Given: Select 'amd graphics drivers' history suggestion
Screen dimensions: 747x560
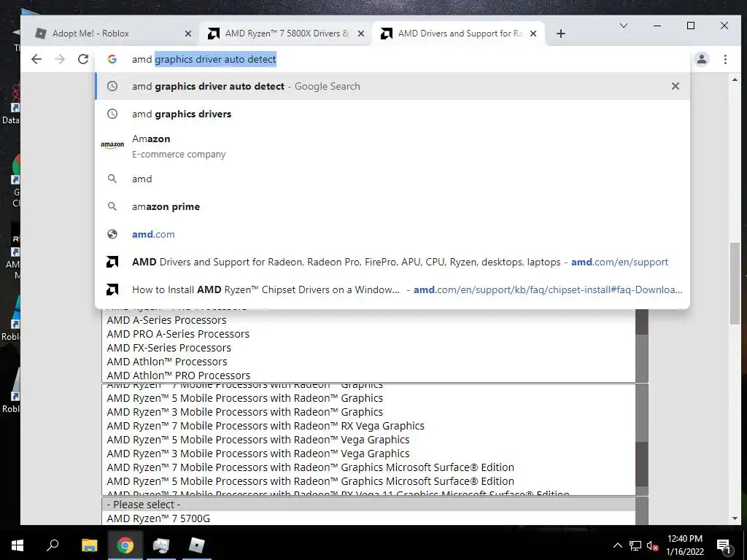Looking at the screenshot, I should coord(392,114).
